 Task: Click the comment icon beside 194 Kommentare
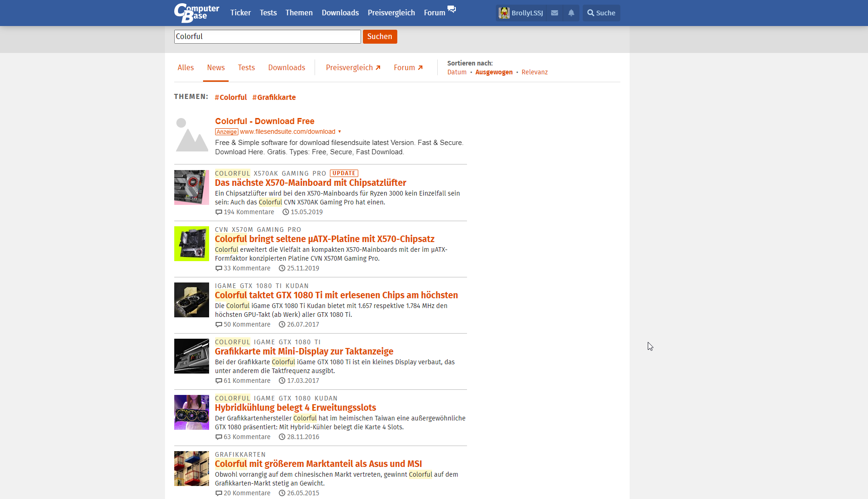click(x=218, y=212)
